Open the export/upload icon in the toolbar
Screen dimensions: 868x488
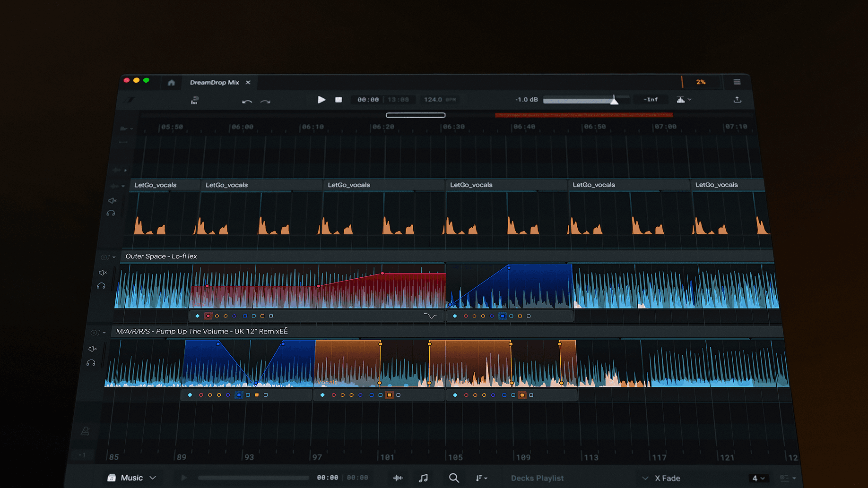coord(737,100)
